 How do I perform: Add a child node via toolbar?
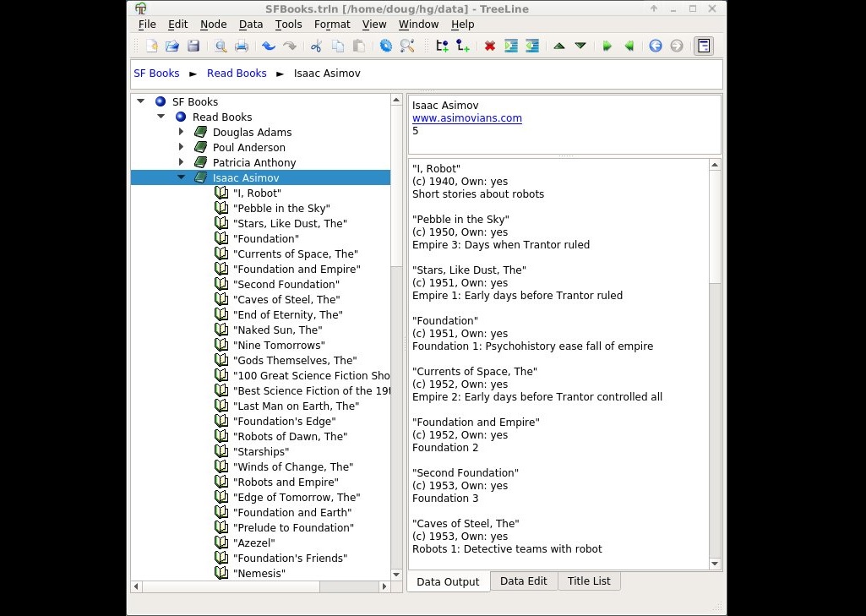(x=463, y=46)
